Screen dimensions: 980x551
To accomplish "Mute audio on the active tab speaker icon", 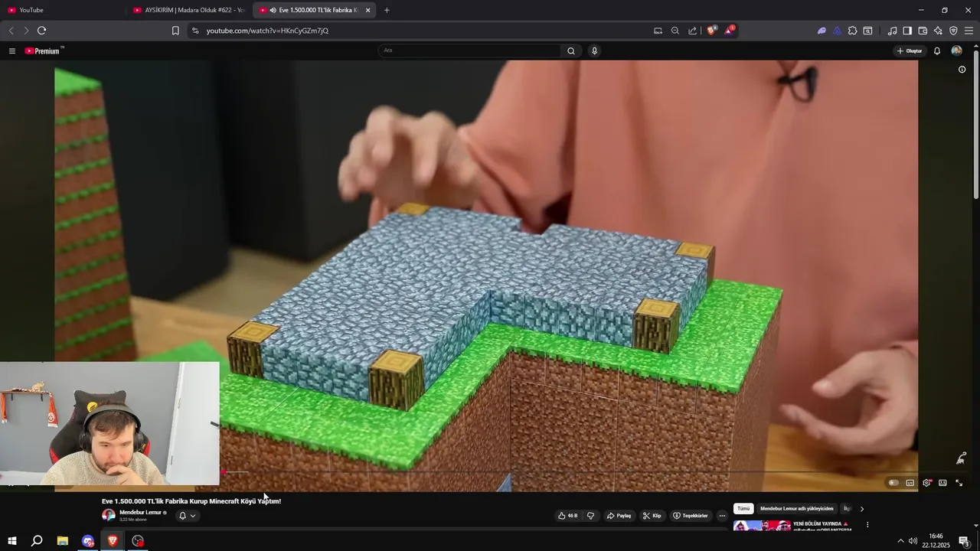I will (x=273, y=10).
